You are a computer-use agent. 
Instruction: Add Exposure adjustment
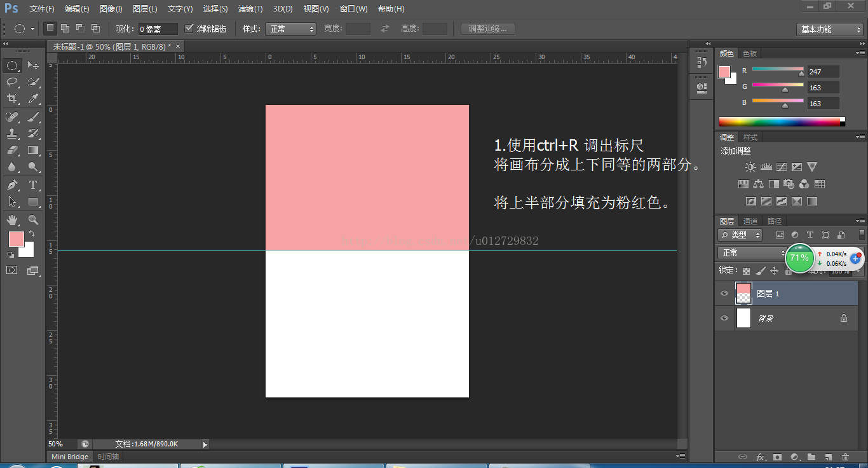click(x=796, y=167)
